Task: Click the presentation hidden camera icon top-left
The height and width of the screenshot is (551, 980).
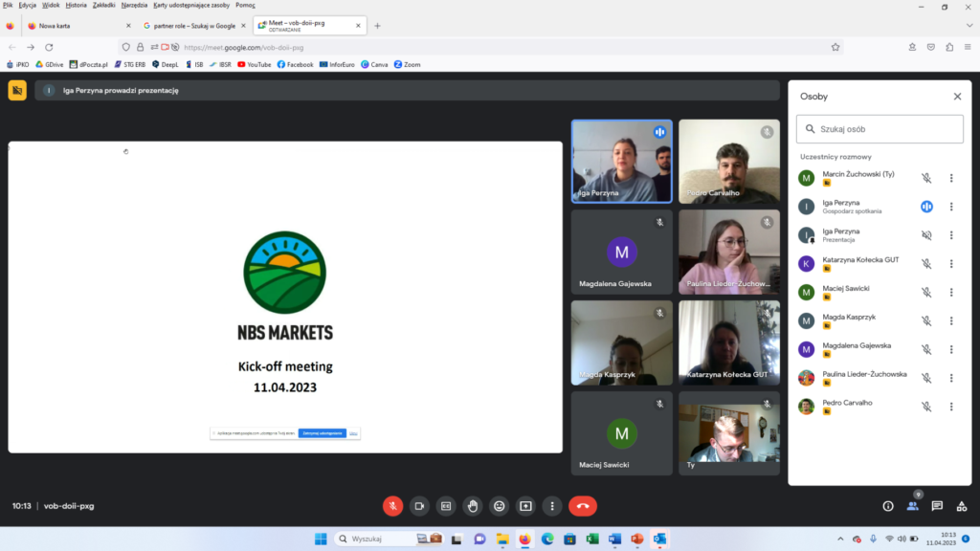Action: click(17, 91)
